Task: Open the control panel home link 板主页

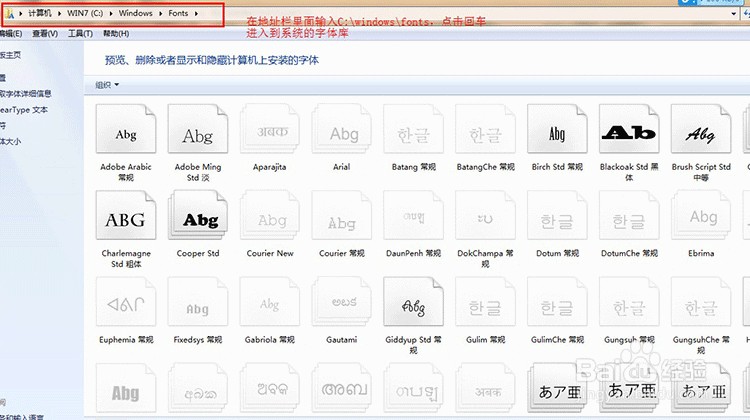Action: [x=11, y=55]
